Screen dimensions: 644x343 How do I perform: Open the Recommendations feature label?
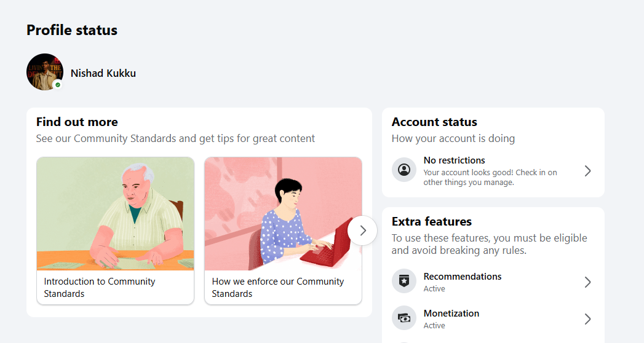463,277
